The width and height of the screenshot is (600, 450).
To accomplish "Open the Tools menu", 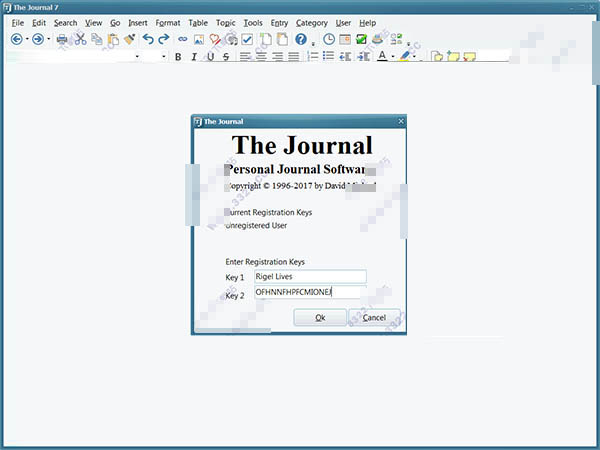I will 253,23.
